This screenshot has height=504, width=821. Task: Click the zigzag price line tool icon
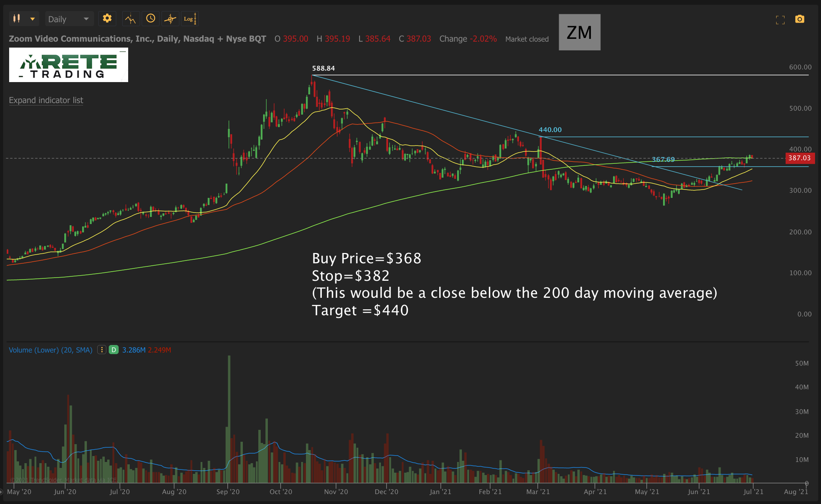(130, 19)
